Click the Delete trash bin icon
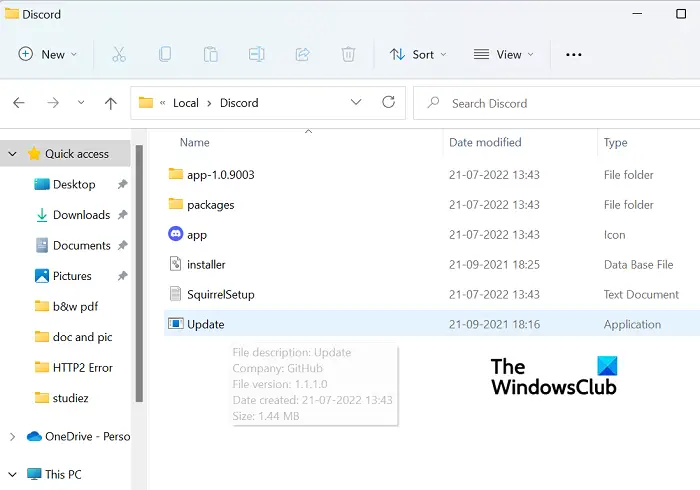Image resolution: width=700 pixels, height=490 pixels. [348, 54]
